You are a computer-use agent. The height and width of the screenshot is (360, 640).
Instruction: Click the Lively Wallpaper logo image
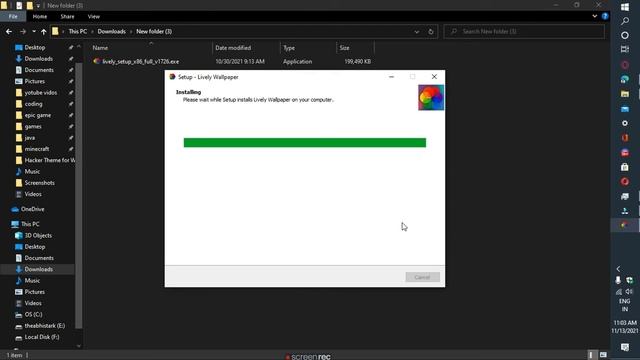point(431,98)
